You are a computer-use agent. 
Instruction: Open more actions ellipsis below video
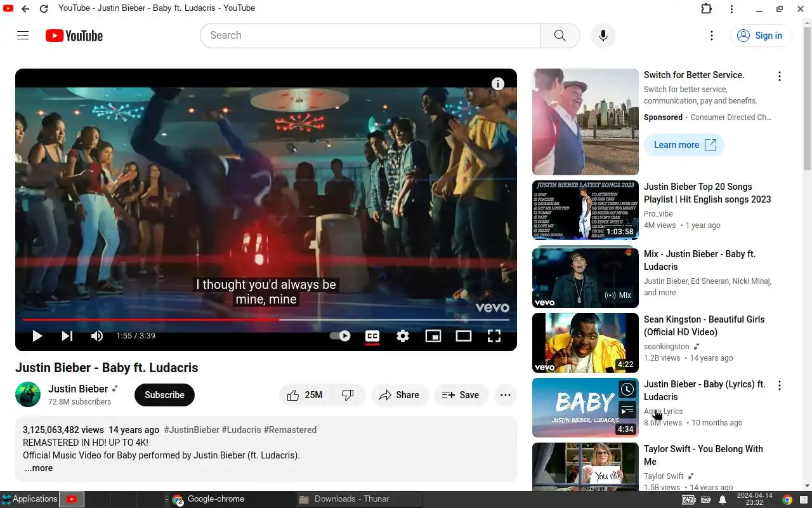[506, 395]
